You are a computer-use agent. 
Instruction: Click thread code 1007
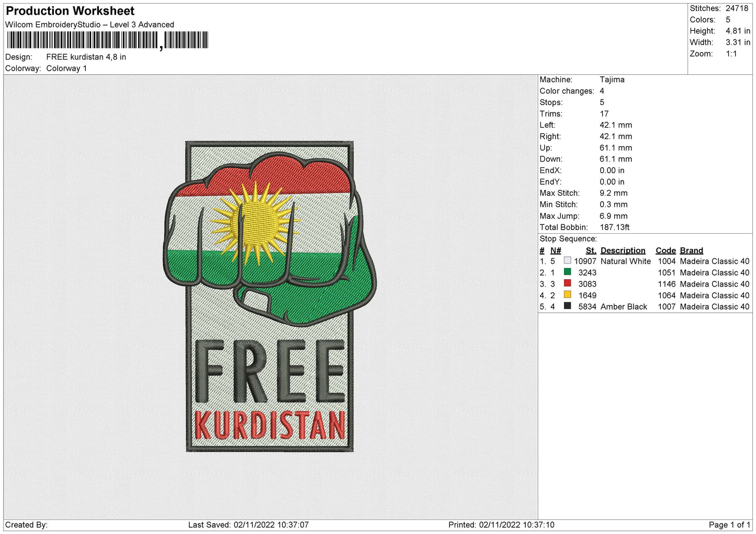pos(667,307)
